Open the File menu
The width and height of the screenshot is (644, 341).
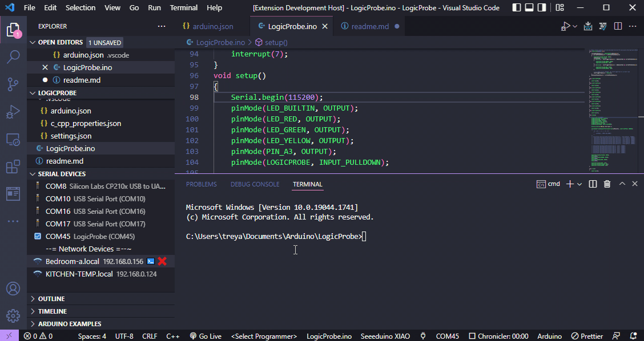click(x=30, y=7)
